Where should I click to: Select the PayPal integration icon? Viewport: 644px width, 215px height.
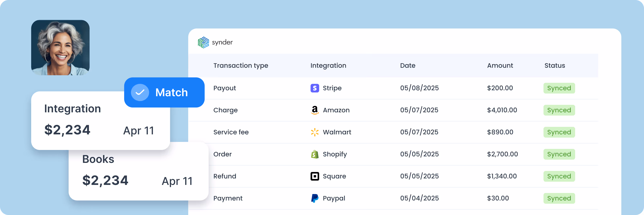tap(315, 198)
